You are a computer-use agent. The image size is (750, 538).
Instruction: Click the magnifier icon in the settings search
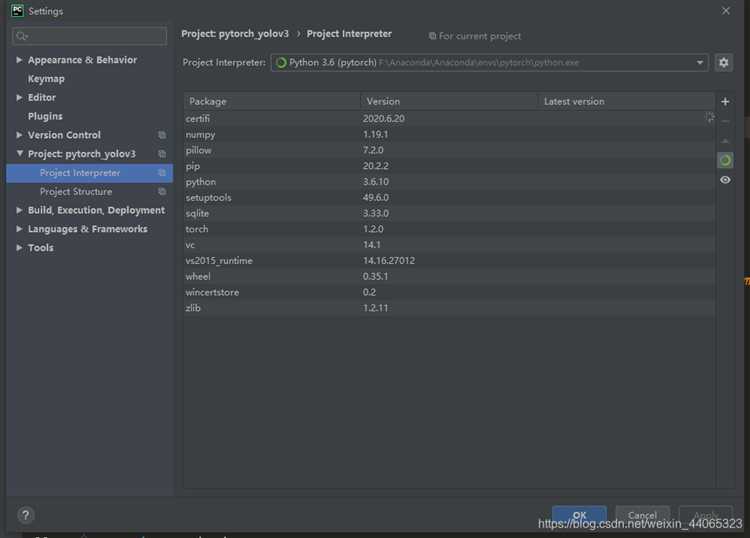point(22,36)
